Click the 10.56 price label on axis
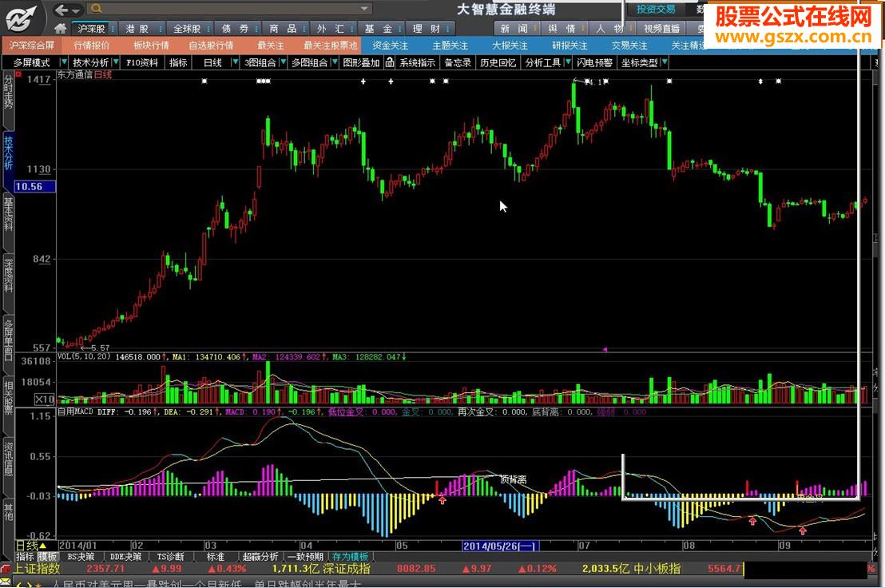 35,187
